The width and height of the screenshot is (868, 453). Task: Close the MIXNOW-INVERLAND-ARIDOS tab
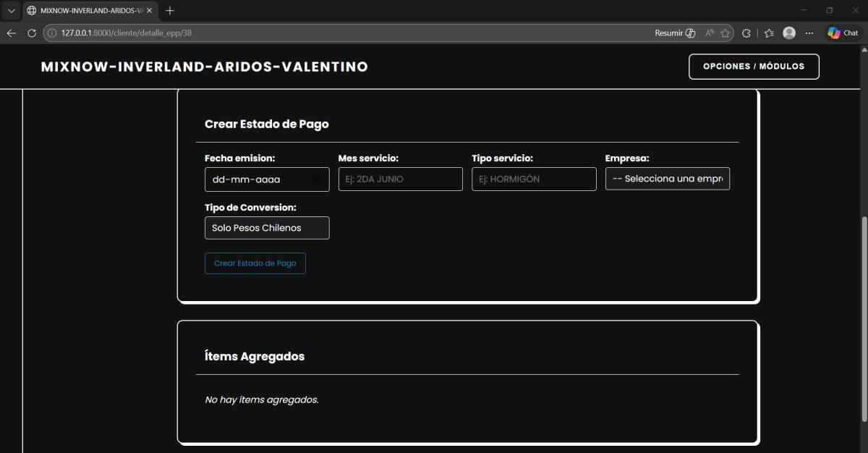point(149,11)
